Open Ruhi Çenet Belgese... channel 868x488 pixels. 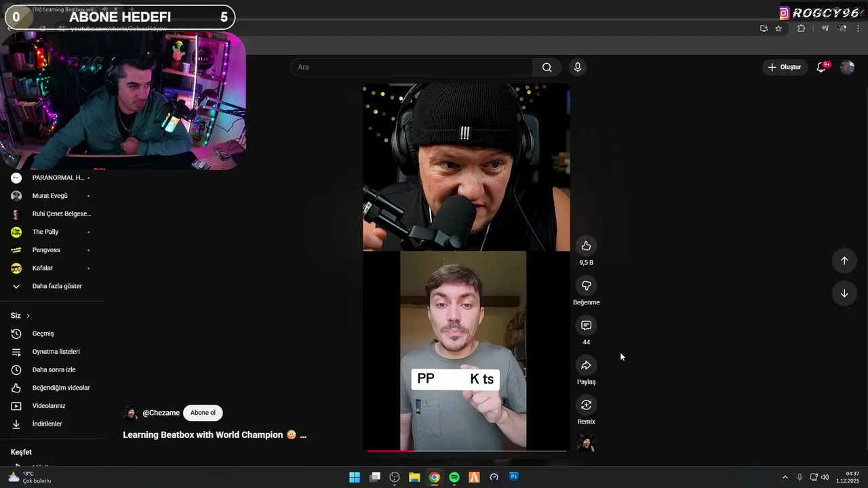point(52,213)
